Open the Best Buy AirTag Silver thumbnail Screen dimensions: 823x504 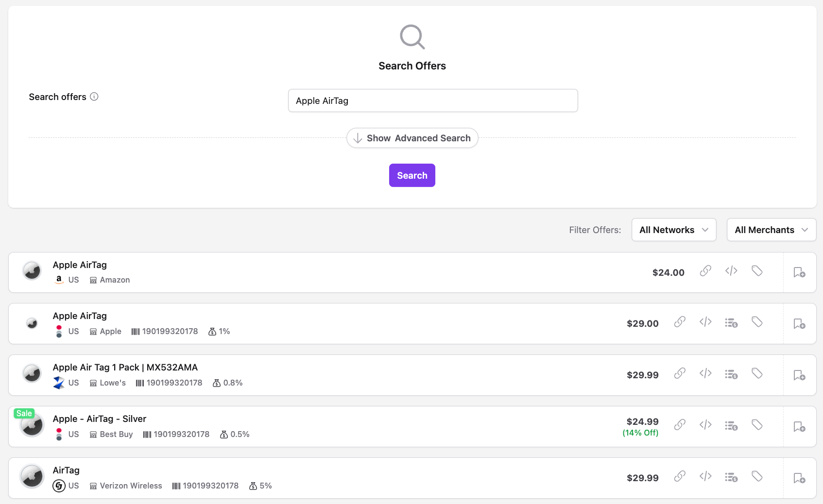pos(32,425)
